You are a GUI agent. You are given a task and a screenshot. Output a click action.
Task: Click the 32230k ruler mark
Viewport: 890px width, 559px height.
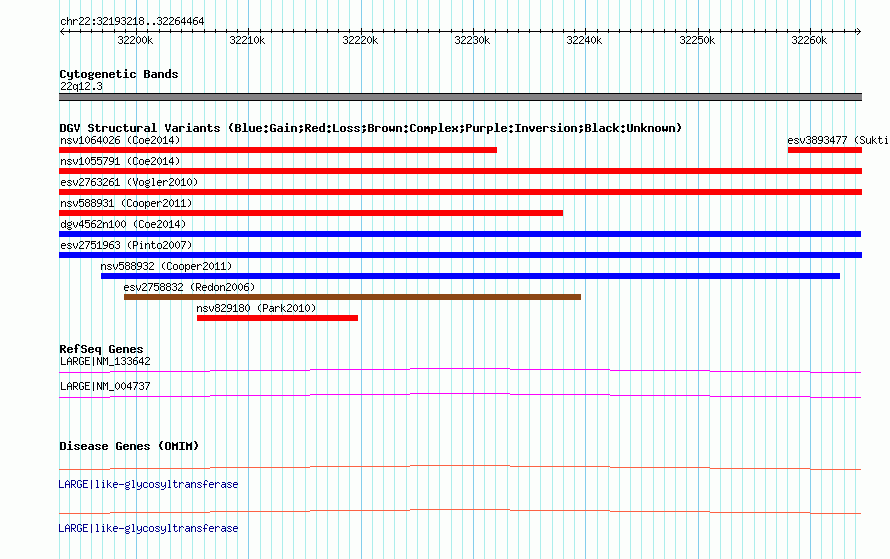pos(472,40)
